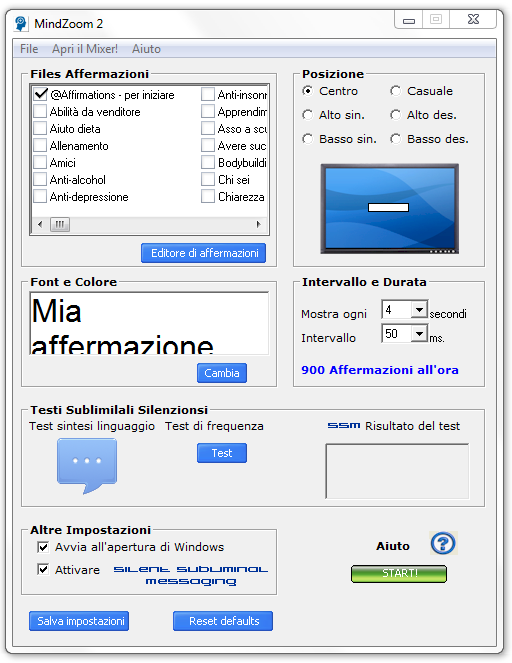Toggle the 'Attivare' silent subliminal checkbox
The image size is (512, 663).
coord(43,569)
